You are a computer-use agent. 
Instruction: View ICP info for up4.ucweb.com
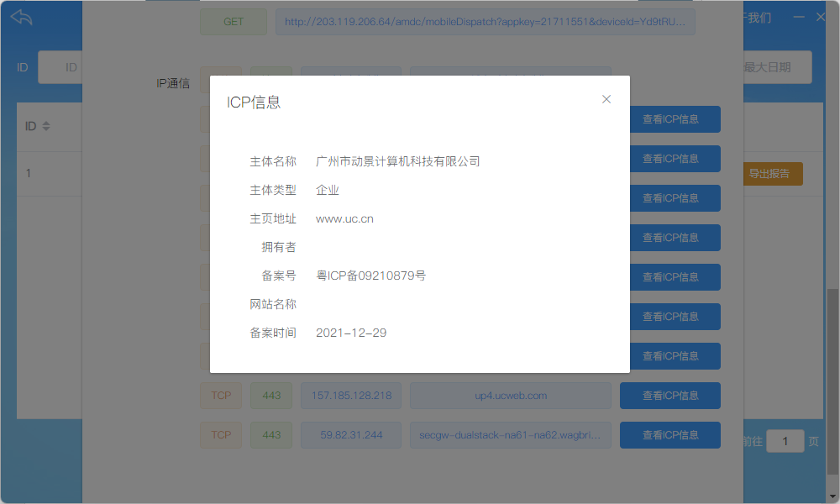(669, 396)
